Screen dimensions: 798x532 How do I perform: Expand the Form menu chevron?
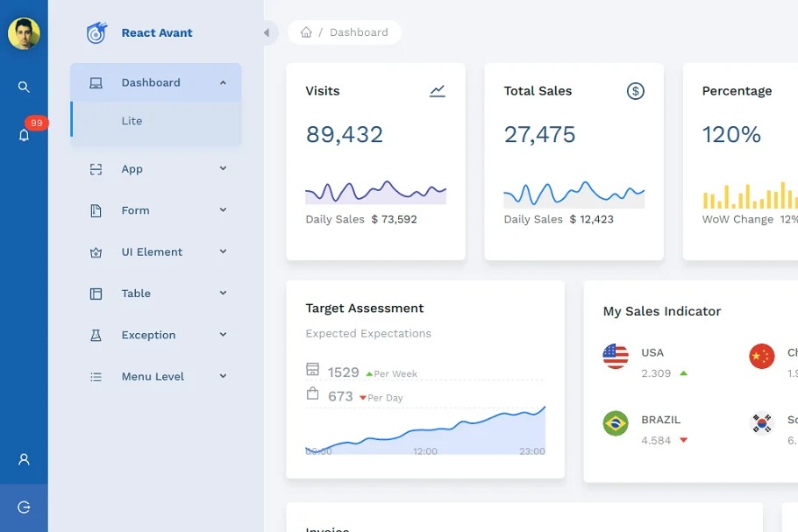[x=223, y=210]
